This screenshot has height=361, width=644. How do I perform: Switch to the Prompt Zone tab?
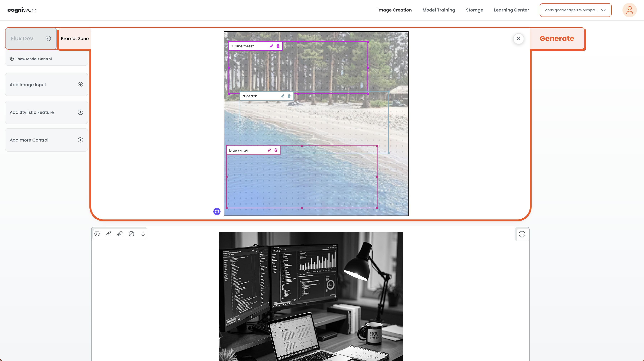coord(75,38)
